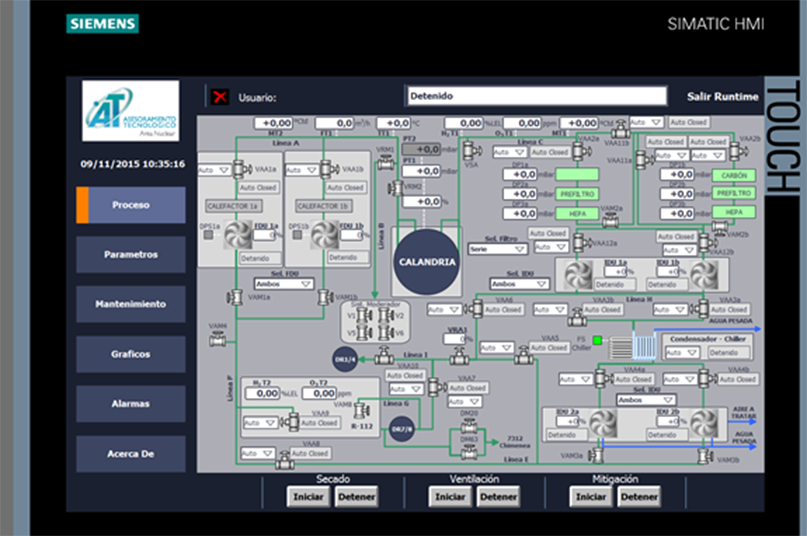Select the VAA8 valve symbol

tap(285, 459)
